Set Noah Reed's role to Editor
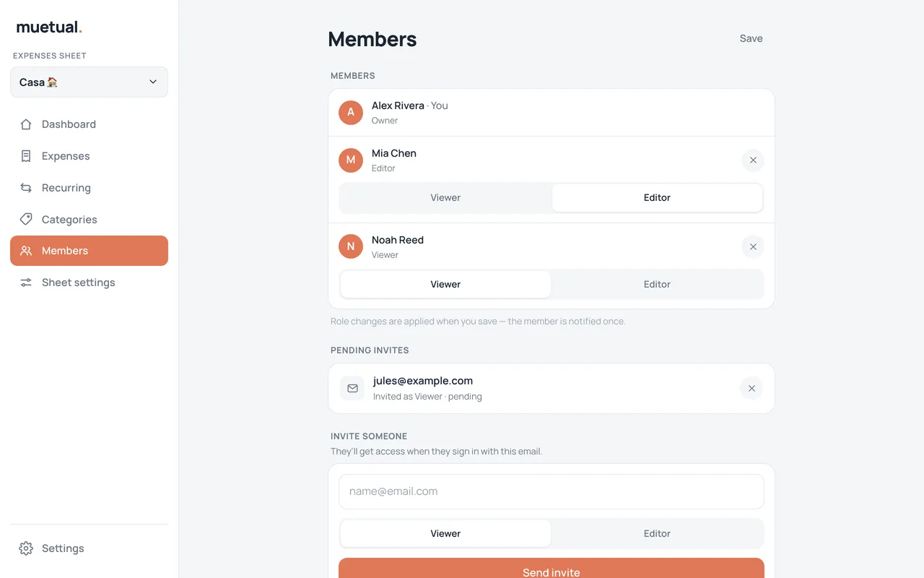The width and height of the screenshot is (924, 578). pyautogui.click(x=657, y=285)
